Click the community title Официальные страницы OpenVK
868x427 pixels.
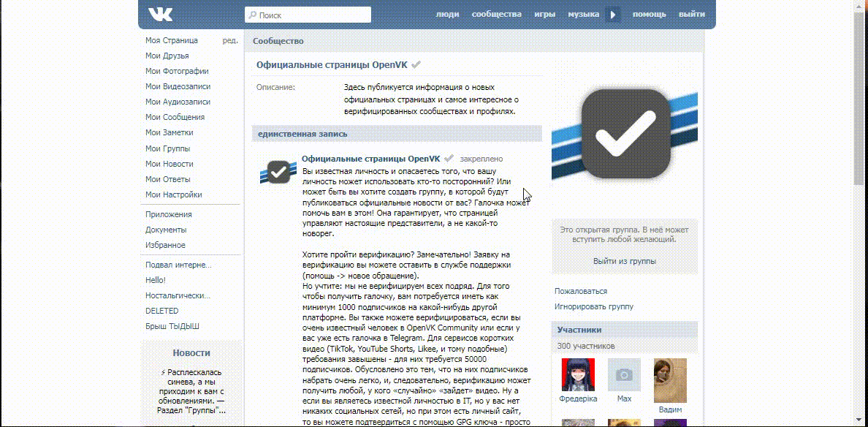pyautogui.click(x=332, y=65)
